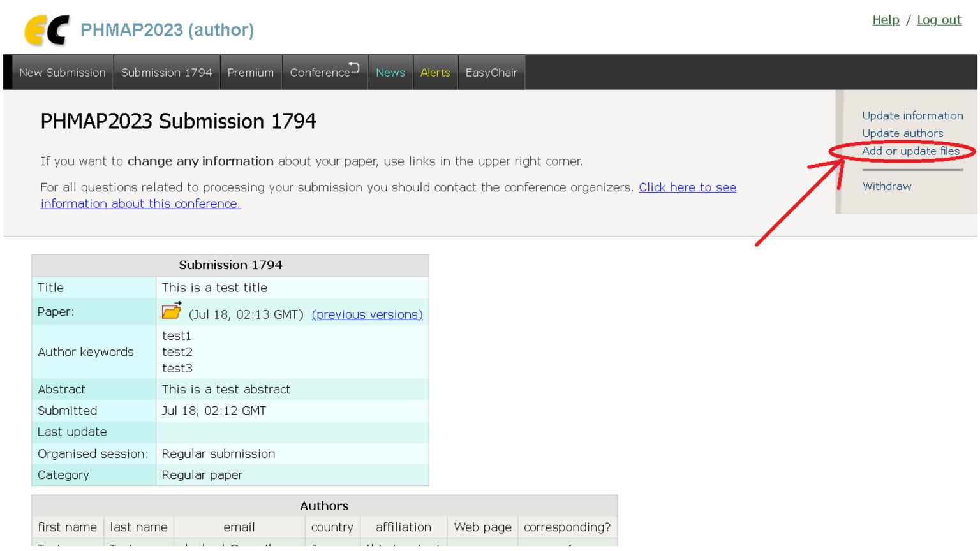Click the Authors table header
Screen dimensions: 980x551
(x=324, y=506)
